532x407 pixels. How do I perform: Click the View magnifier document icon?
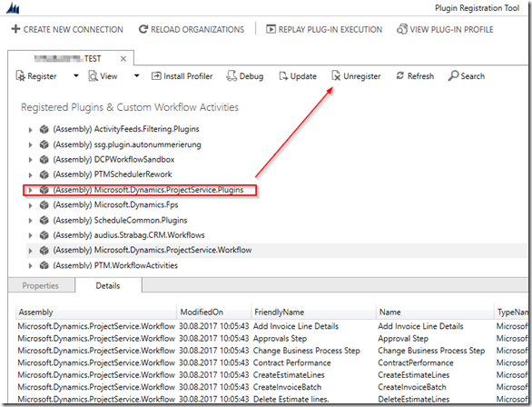(93, 76)
